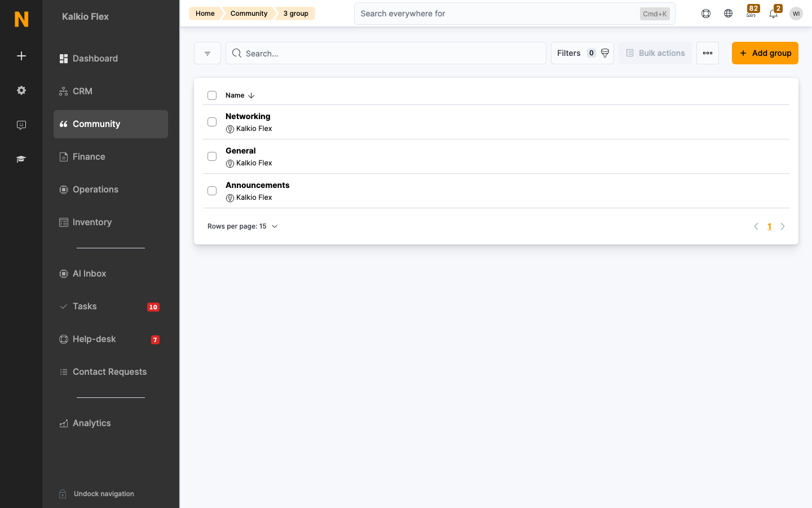Open the globe language icon

click(729, 14)
